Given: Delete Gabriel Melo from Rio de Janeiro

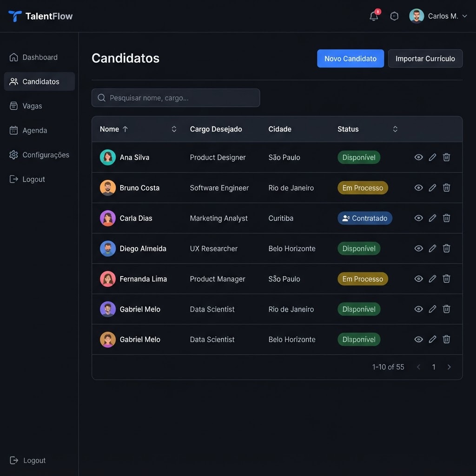Looking at the screenshot, I should pyautogui.click(x=446, y=309).
